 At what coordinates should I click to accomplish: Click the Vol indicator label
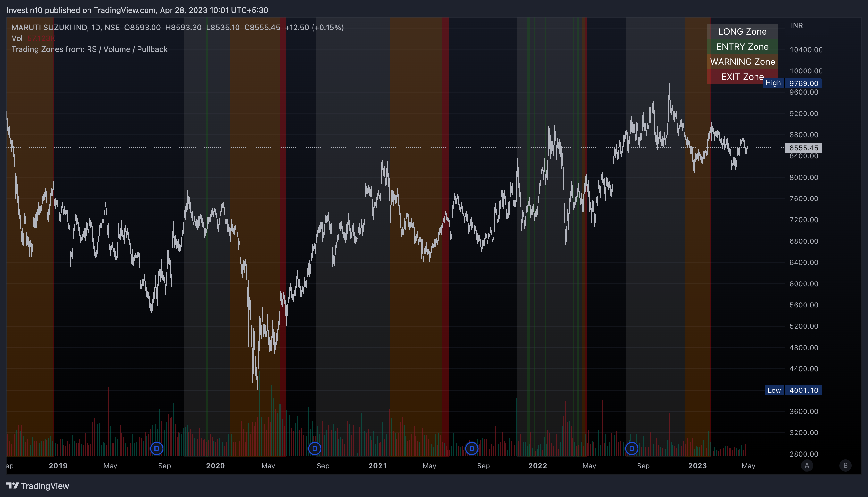[x=17, y=38]
